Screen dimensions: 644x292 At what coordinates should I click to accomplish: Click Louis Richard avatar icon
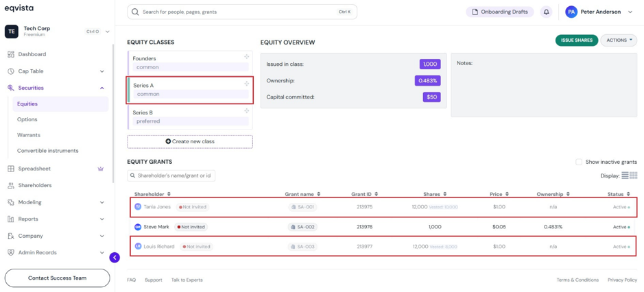pyautogui.click(x=138, y=246)
